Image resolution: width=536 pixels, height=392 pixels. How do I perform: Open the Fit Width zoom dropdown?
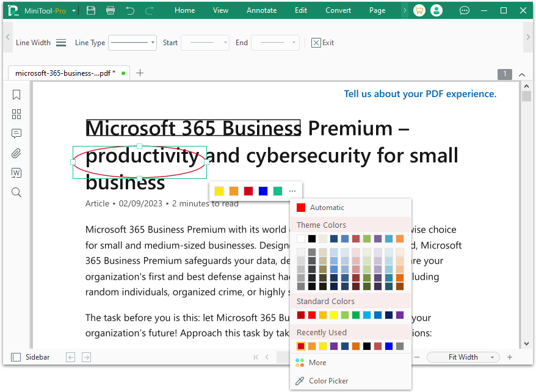point(463,357)
